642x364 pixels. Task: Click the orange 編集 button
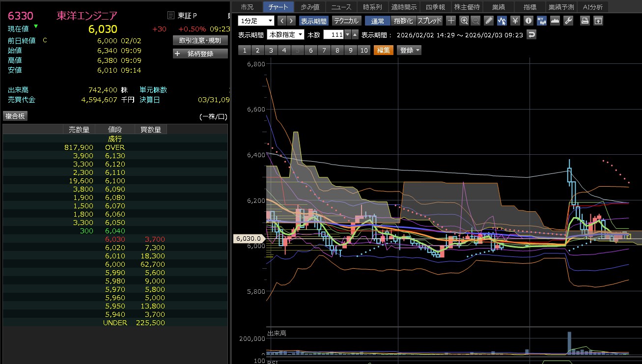(x=384, y=50)
